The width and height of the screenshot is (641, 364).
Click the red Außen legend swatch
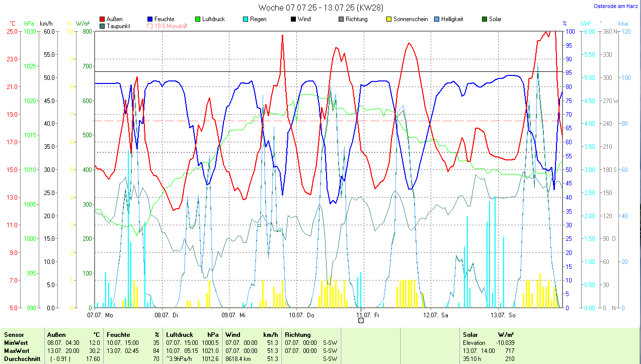pyautogui.click(x=103, y=19)
